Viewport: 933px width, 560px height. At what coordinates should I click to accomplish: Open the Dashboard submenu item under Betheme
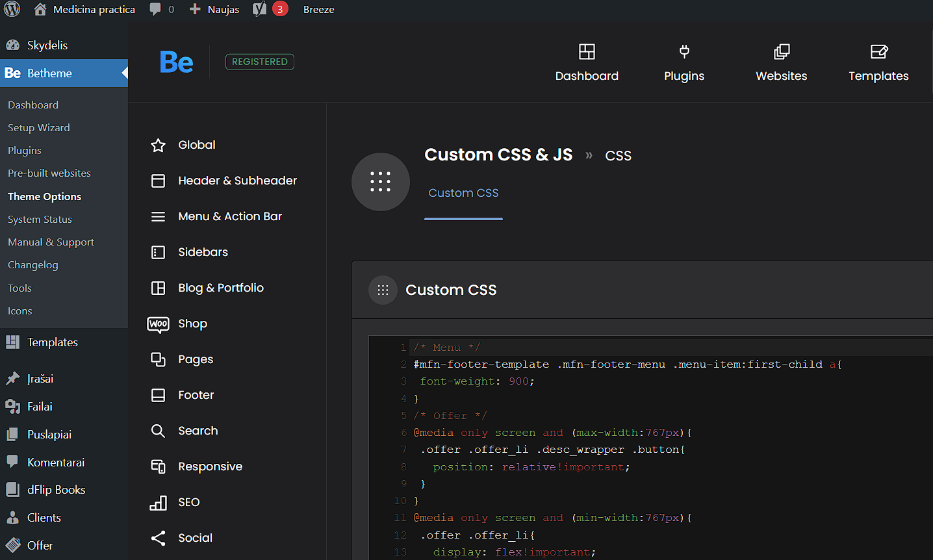click(x=33, y=105)
